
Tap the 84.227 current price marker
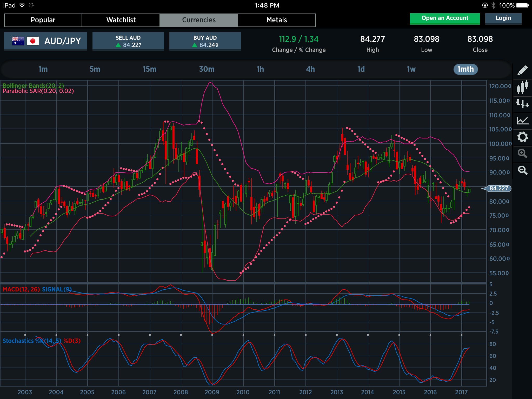tap(496, 188)
